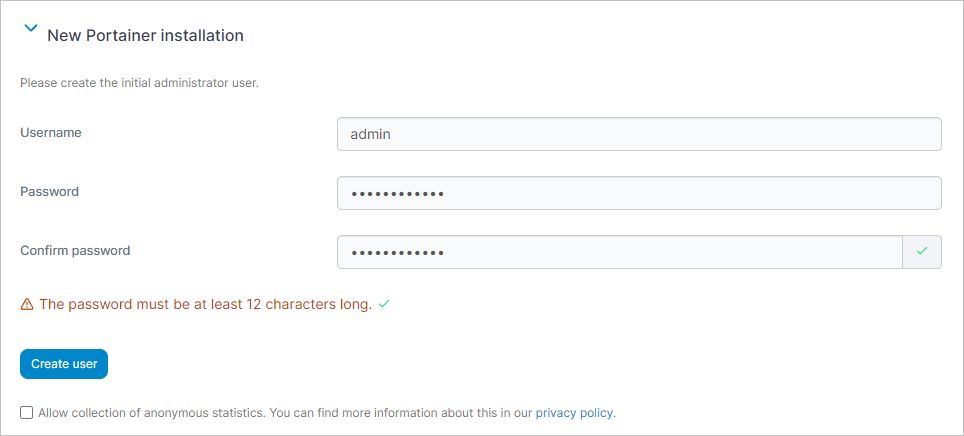Click the Confirm password label
Viewport: 964px width, 436px height.
(x=75, y=251)
